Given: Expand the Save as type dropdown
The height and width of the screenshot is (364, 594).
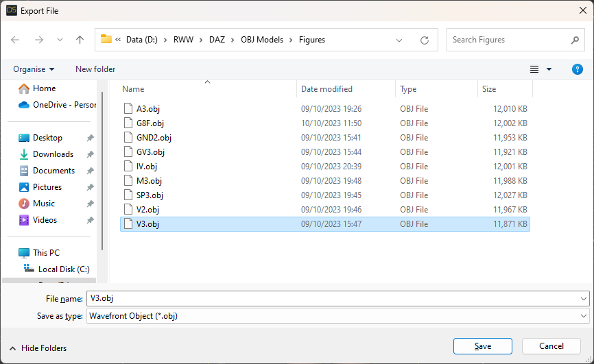Looking at the screenshot, I should point(584,316).
